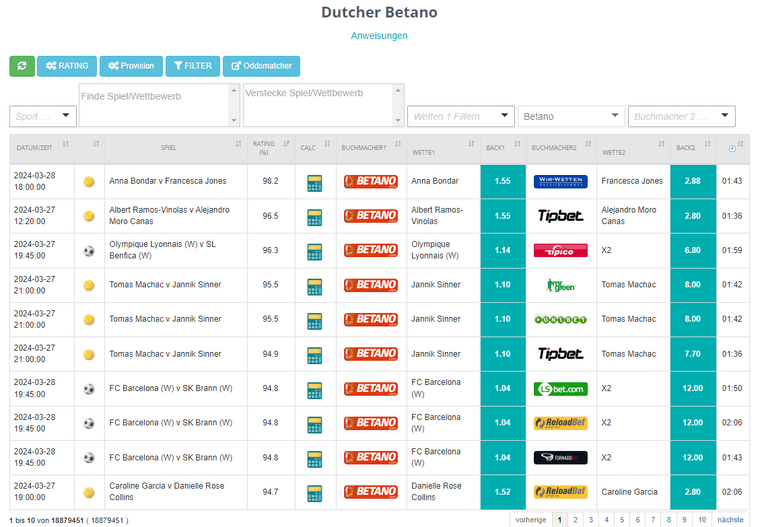
Task: Click the Unibet bookmaker logo
Action: click(x=560, y=319)
